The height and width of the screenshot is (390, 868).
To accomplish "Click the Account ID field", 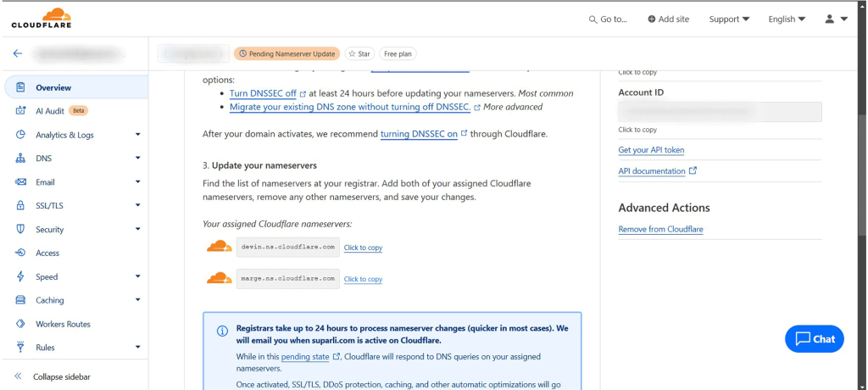I will tap(720, 112).
